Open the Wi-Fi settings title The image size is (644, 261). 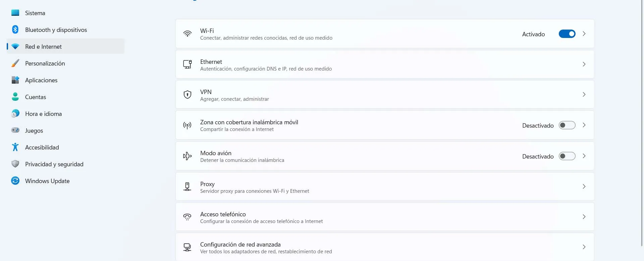click(207, 31)
